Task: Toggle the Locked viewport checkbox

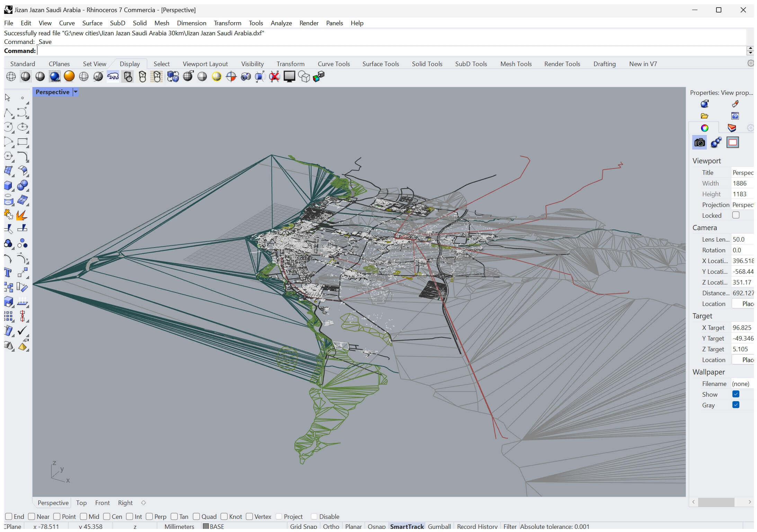Action: (x=736, y=215)
